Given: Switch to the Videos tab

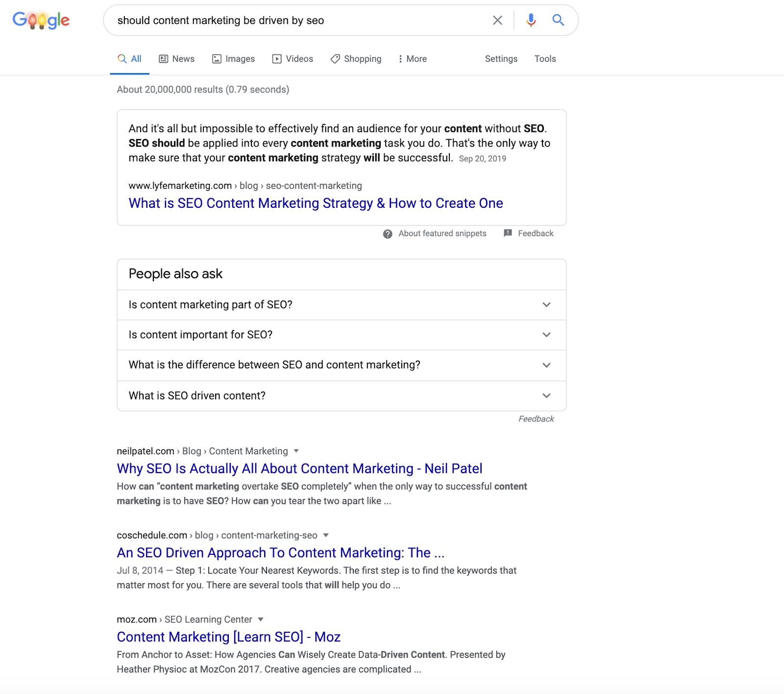Looking at the screenshot, I should tap(293, 59).
